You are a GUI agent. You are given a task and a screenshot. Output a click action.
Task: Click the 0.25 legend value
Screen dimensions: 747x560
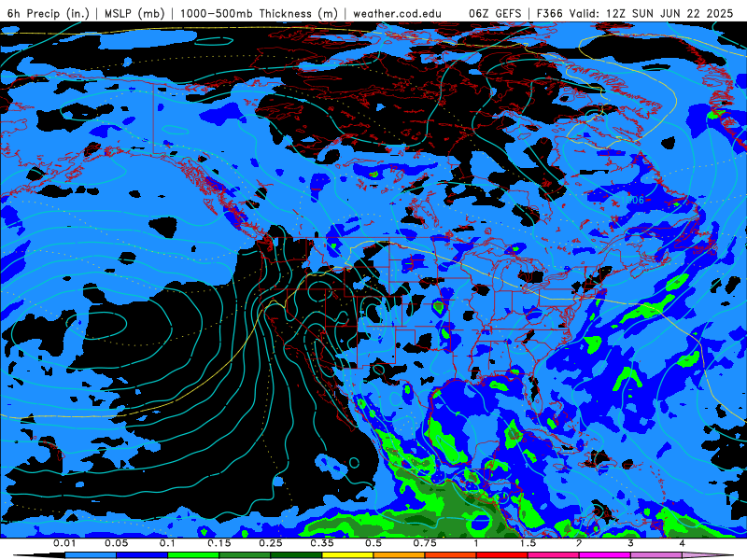point(271,543)
